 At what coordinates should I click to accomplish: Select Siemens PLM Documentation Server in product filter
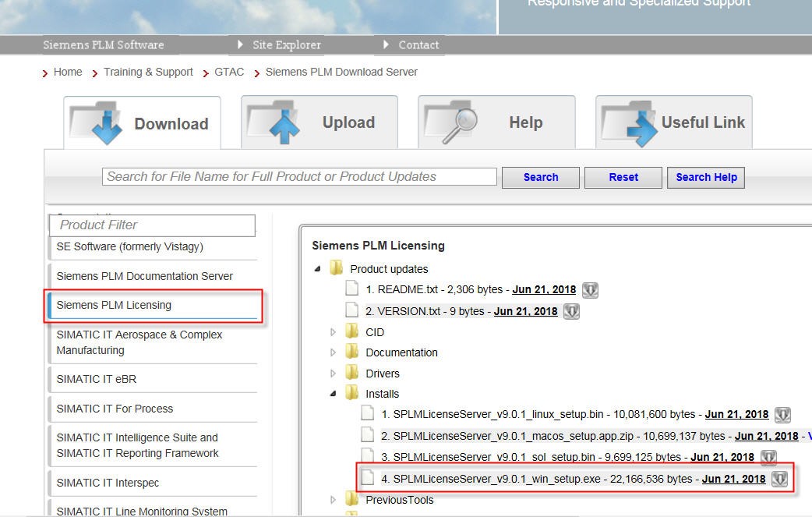(144, 275)
